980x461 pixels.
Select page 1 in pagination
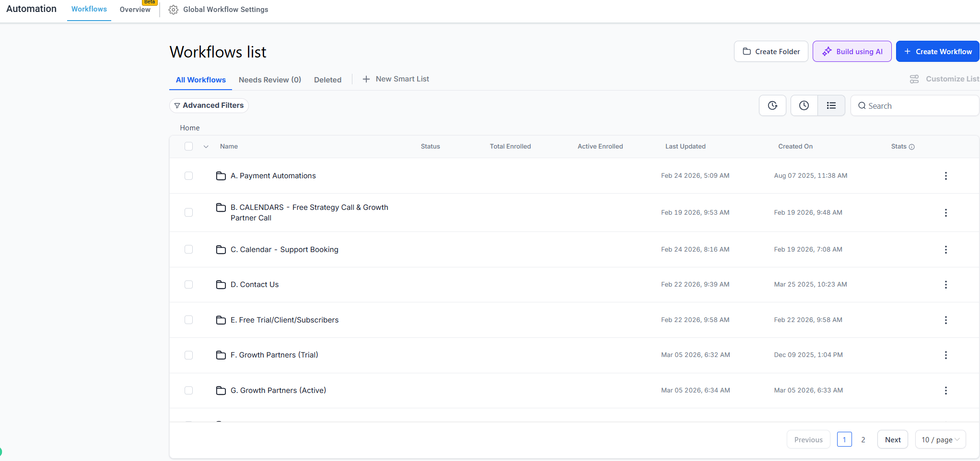(x=844, y=439)
